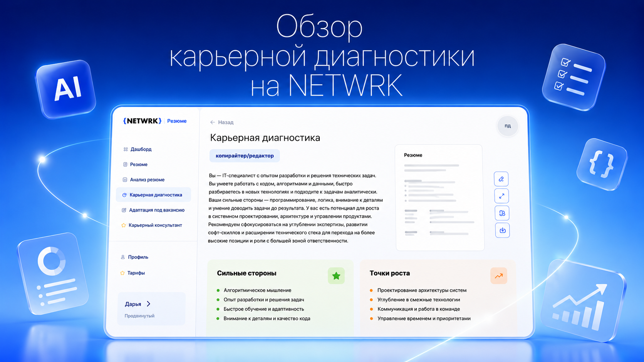Image resolution: width=644 pixels, height=362 pixels.
Task: Click the compare icon beside resume preview
Action: click(x=502, y=213)
